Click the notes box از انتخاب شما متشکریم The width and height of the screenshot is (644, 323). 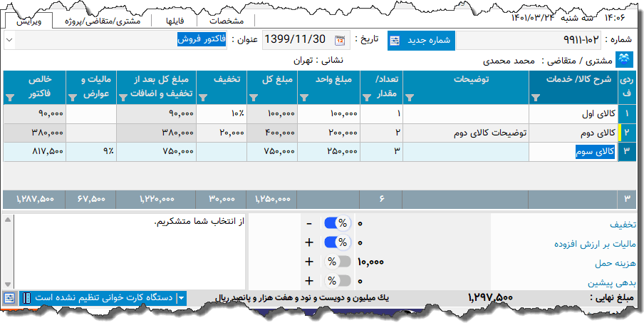[130, 252]
